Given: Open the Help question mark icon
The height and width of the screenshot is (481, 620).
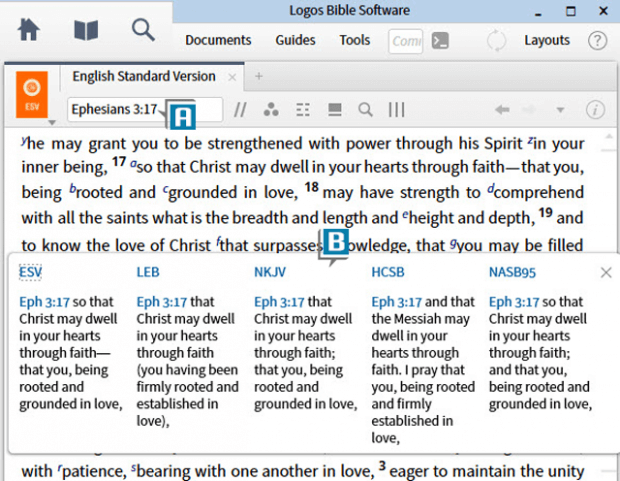Looking at the screenshot, I should coord(597,41).
